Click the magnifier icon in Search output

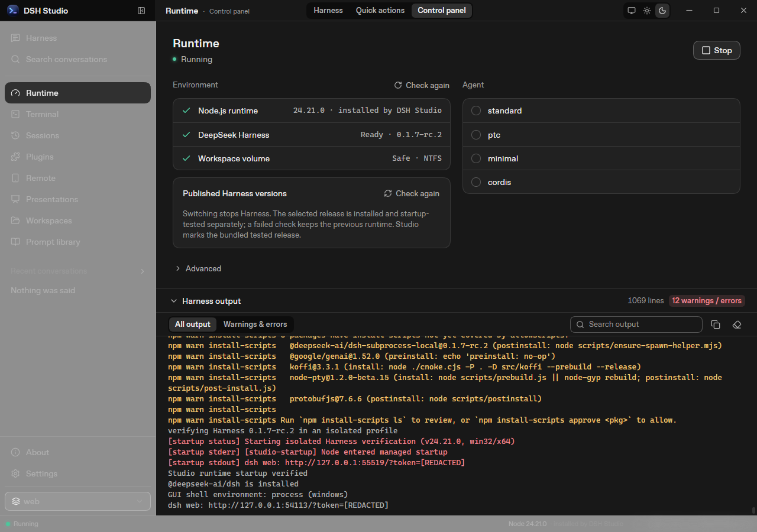pos(580,324)
